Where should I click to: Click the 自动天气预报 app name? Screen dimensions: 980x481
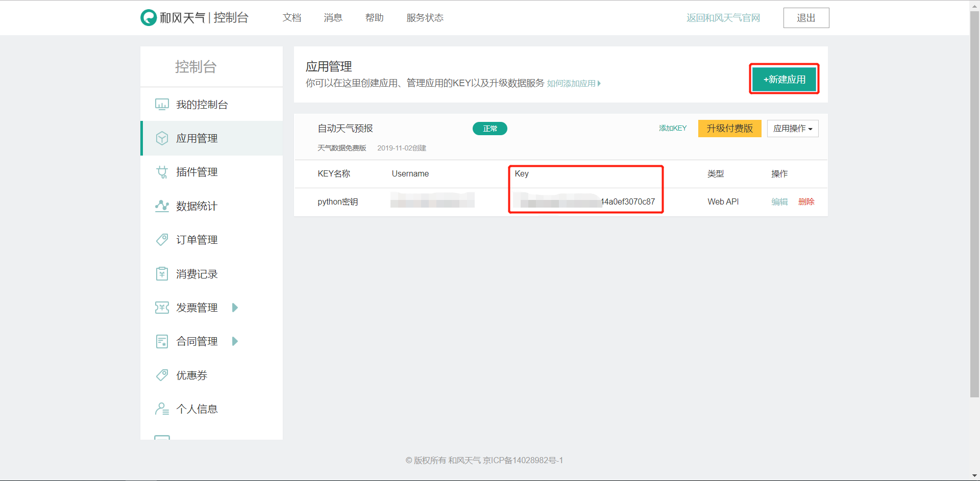tap(345, 129)
